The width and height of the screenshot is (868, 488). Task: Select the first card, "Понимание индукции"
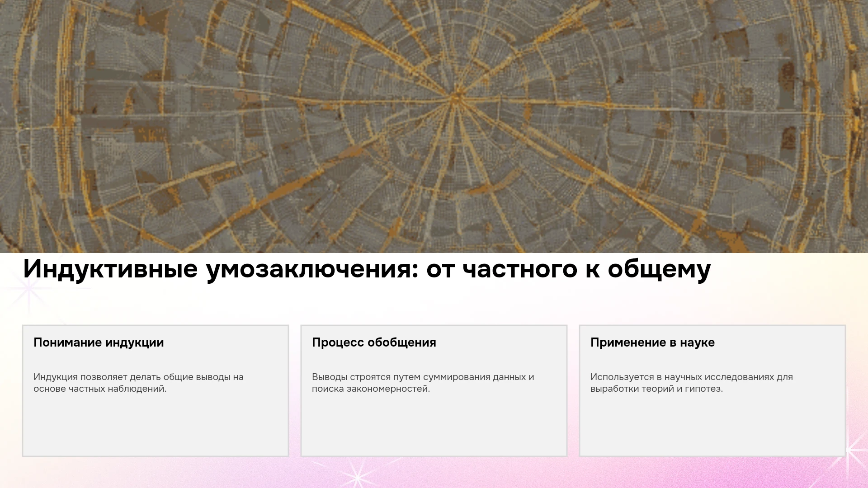point(156,391)
